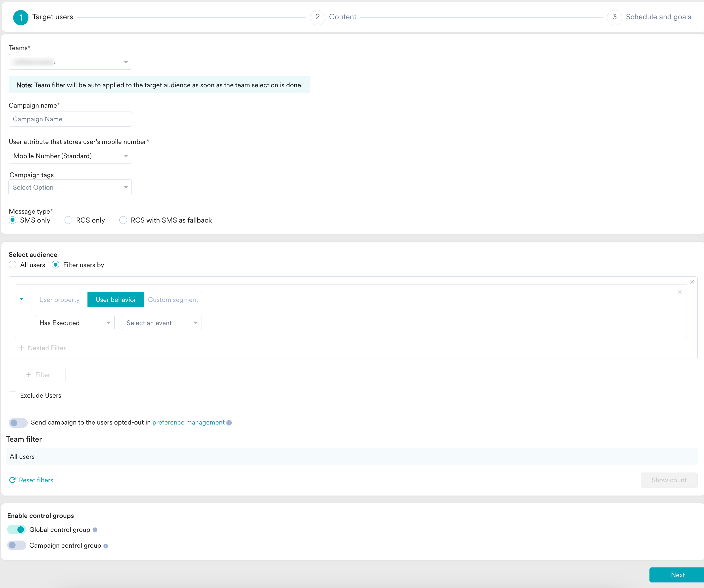Enable the Campaign control group toggle
Screen dimensions: 704x588
coord(17,545)
